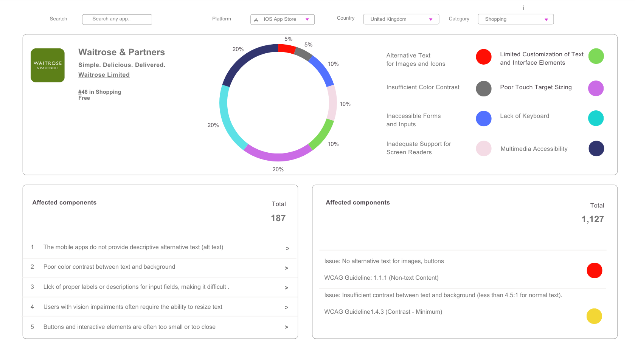This screenshot has height=364, width=635.
Task: Click the #46 in Shopping ranking
Action: click(100, 92)
